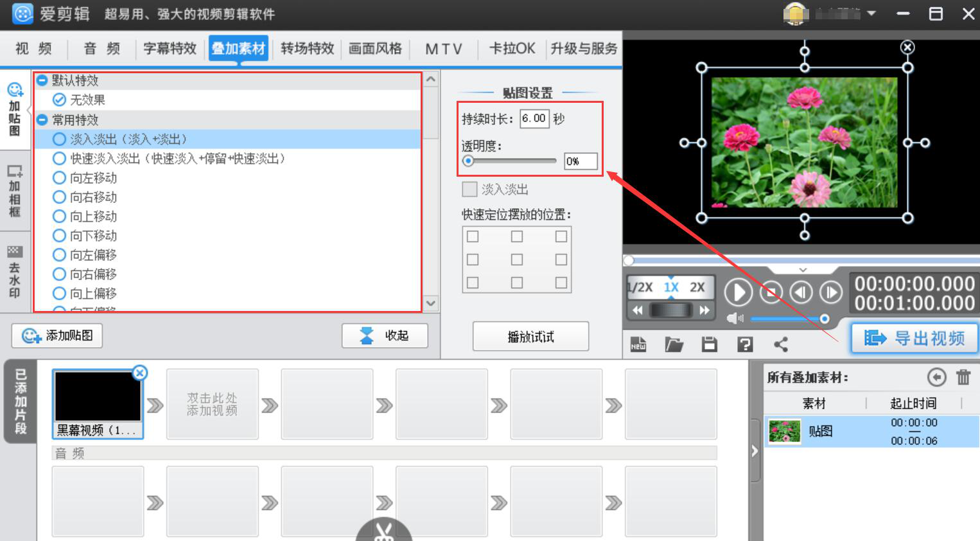This screenshot has height=541, width=980.
Task: Click the 添加贴图 button
Action: pyautogui.click(x=57, y=335)
